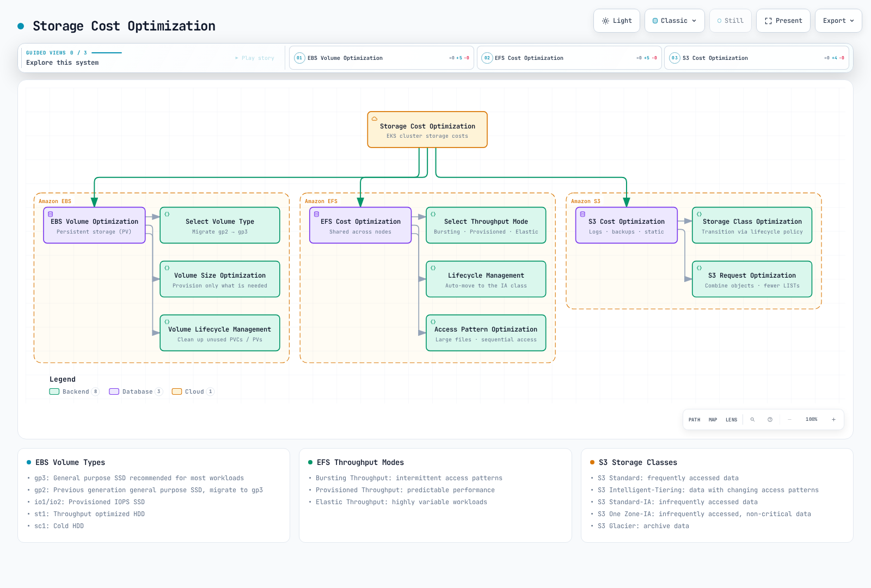Click the help question-mark icon
The height and width of the screenshot is (588, 871).
pyautogui.click(x=770, y=420)
